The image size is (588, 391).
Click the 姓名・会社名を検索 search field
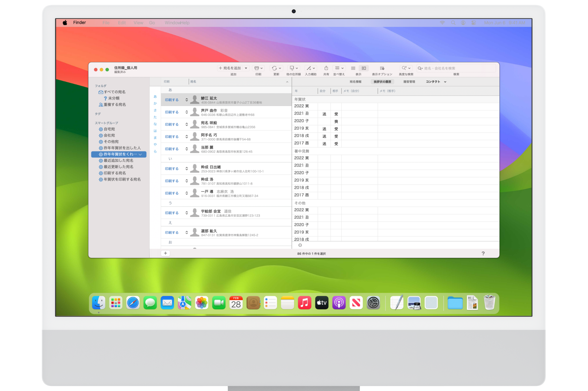tap(456, 68)
